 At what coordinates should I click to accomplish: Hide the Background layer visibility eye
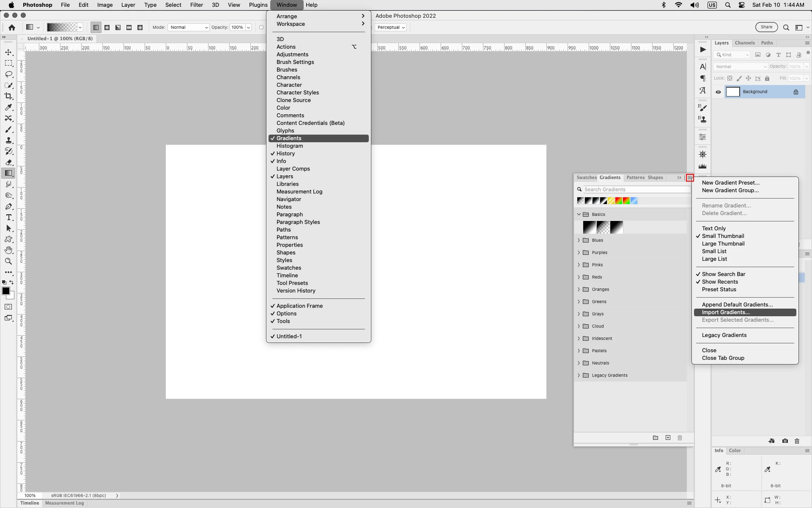[x=718, y=92]
